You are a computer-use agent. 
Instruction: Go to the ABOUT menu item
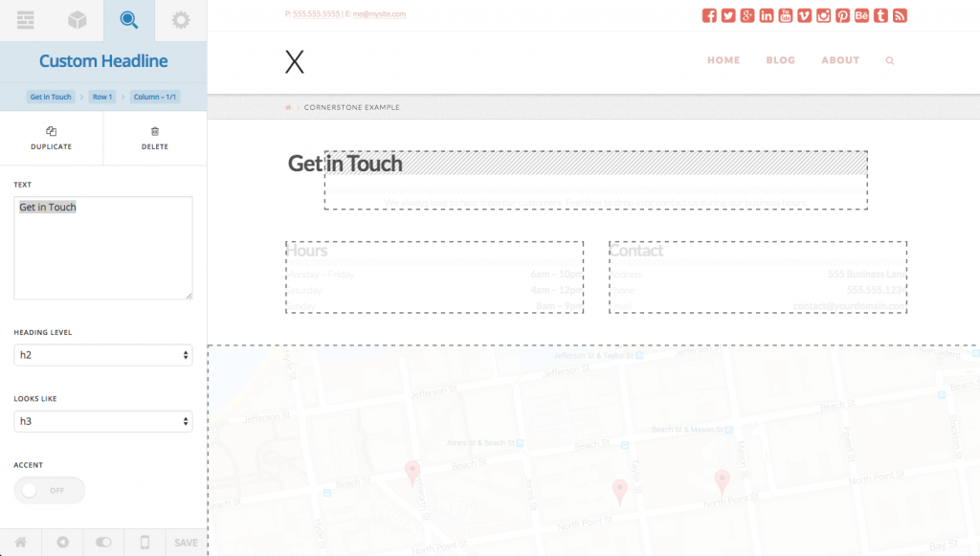coord(840,60)
